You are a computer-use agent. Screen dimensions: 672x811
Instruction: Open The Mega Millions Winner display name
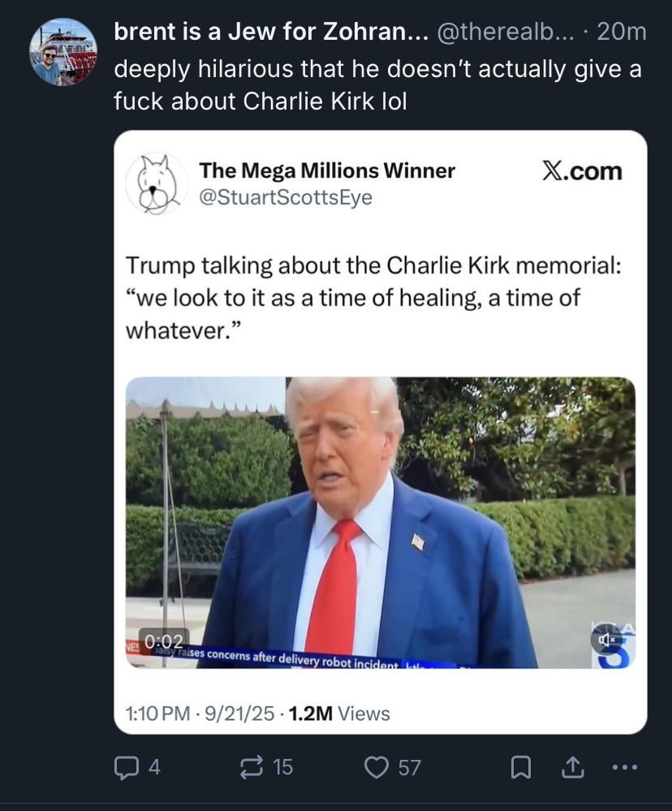[x=327, y=170]
